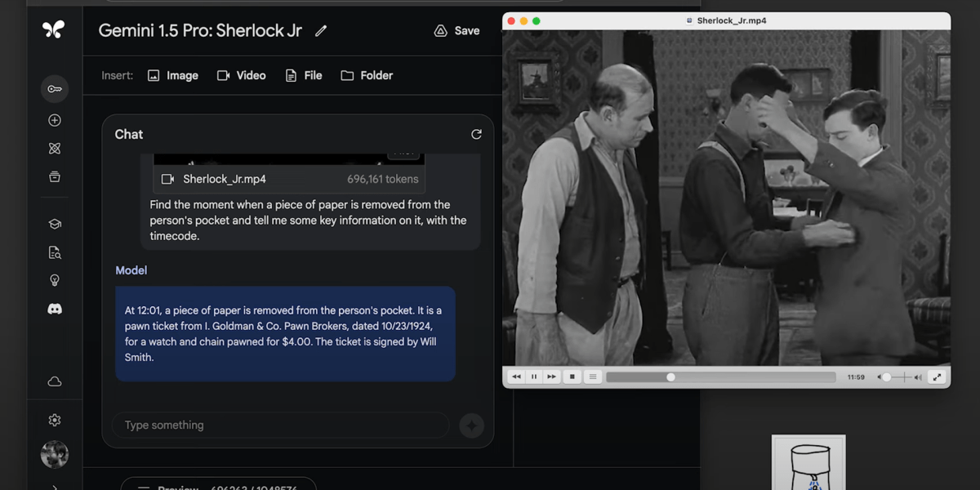
Task: Create a new prompt with plus icon
Action: 55,121
